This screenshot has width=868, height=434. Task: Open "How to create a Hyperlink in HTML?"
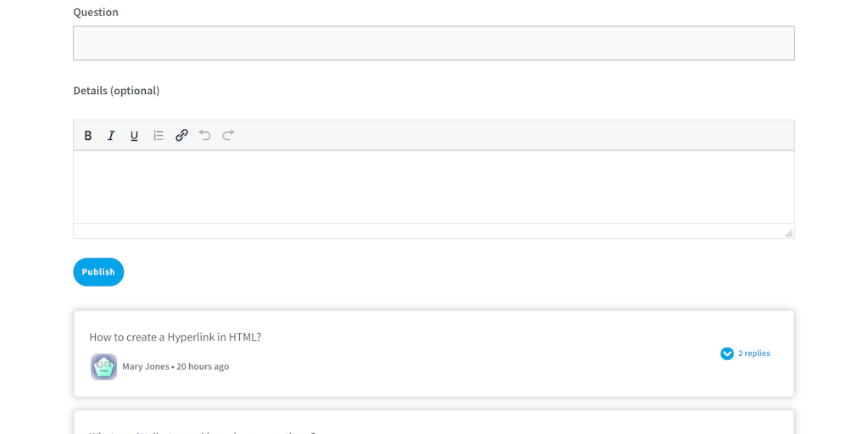coord(175,337)
